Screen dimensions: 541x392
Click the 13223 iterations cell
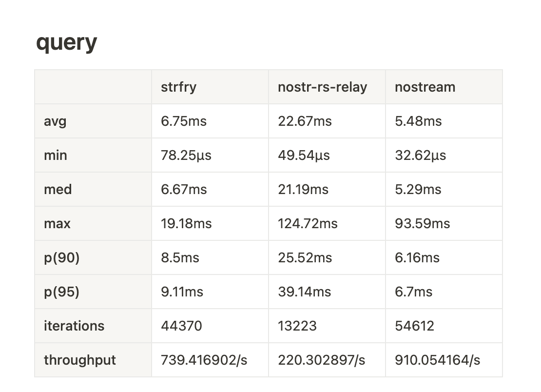point(297,326)
